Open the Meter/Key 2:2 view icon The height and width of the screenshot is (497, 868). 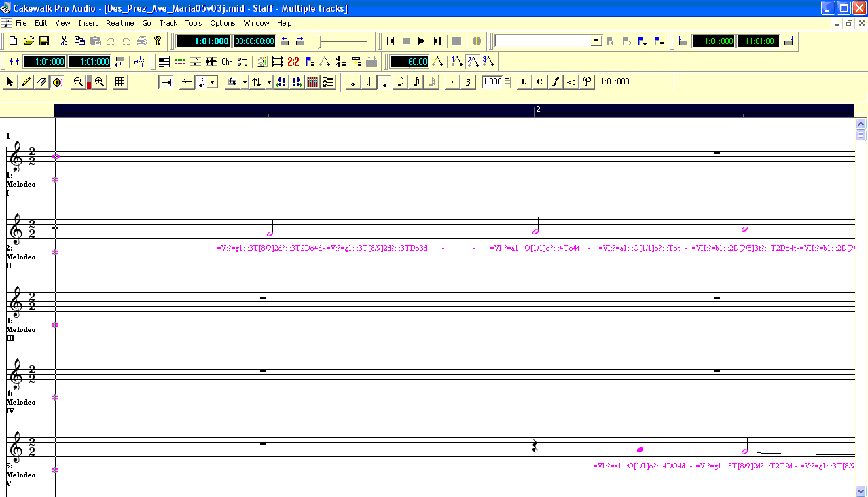[x=293, y=62]
